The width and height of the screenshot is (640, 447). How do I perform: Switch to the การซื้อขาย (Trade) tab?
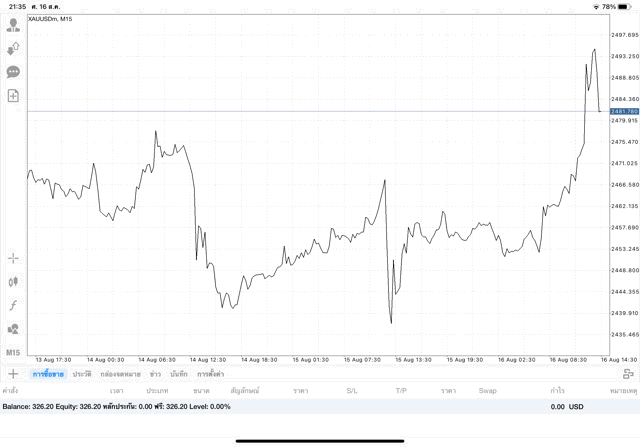pos(48,373)
